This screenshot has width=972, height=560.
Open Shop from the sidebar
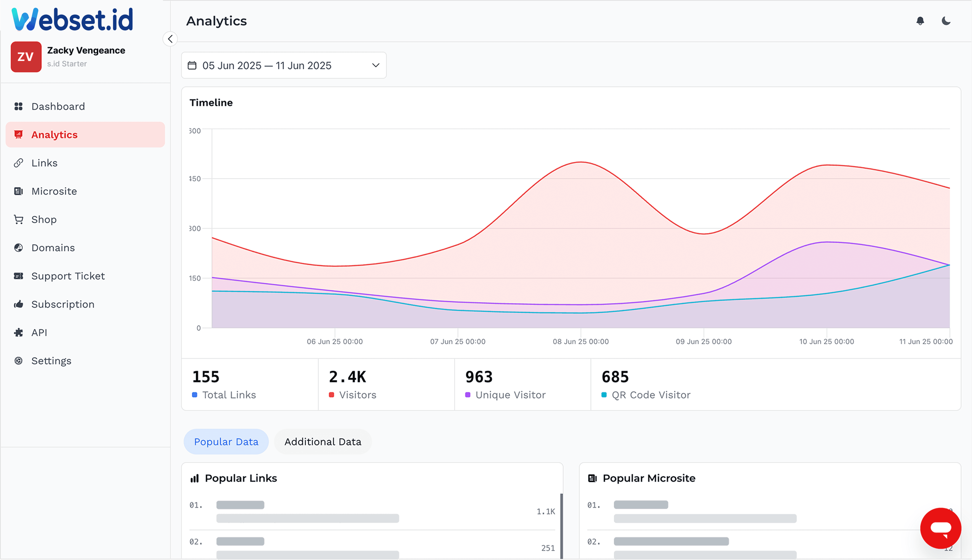point(44,220)
